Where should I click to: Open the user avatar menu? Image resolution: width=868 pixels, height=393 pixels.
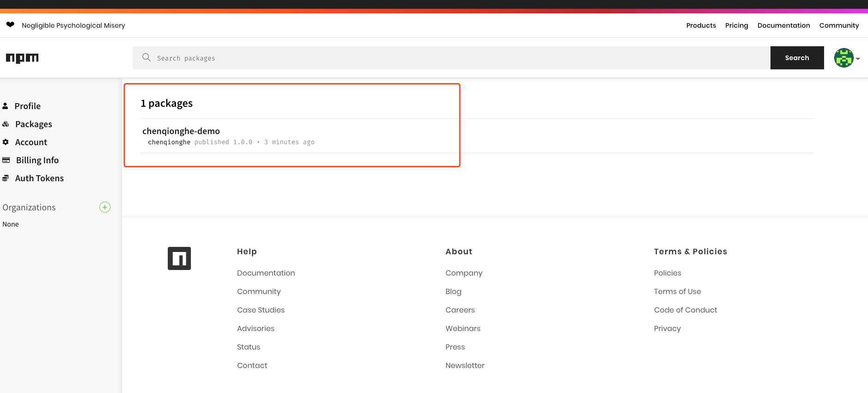point(844,58)
